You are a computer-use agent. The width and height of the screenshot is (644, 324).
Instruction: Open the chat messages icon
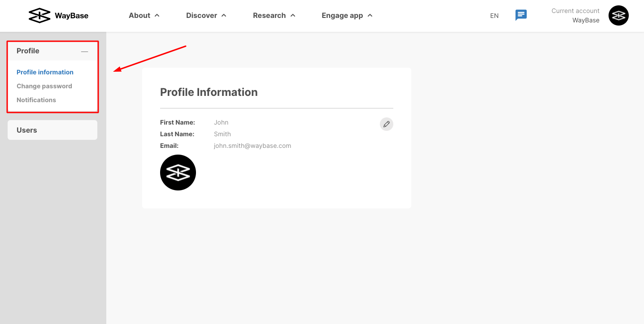click(521, 15)
